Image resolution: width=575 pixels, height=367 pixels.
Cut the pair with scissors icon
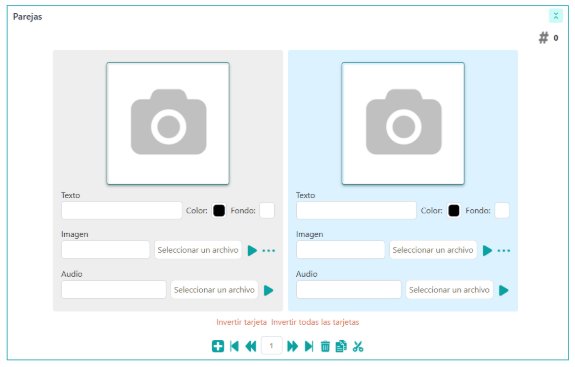pyautogui.click(x=358, y=346)
